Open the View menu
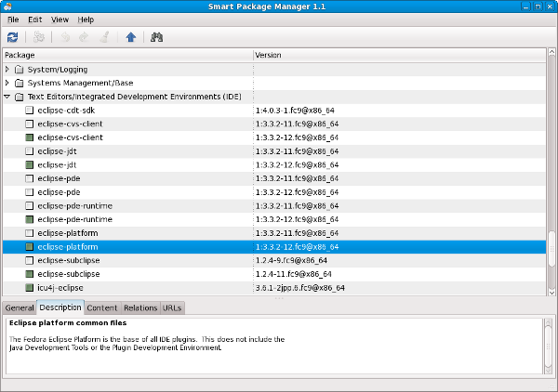Image resolution: width=558 pixels, height=392 pixels. coord(60,20)
